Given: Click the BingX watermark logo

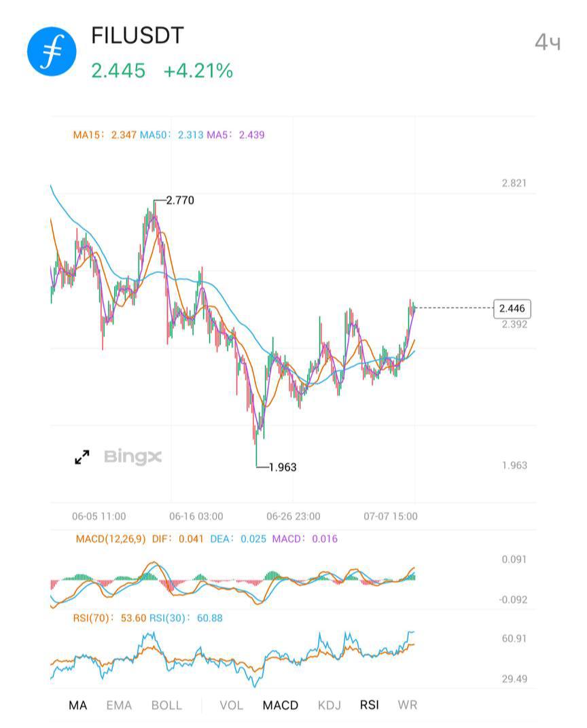Looking at the screenshot, I should click(x=132, y=457).
